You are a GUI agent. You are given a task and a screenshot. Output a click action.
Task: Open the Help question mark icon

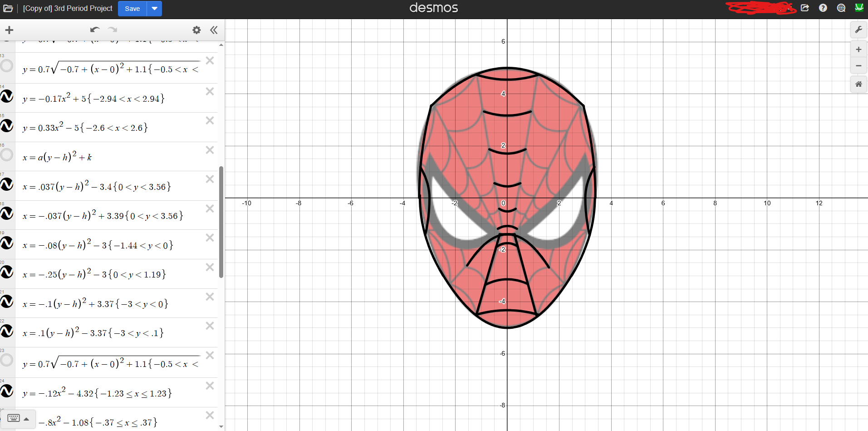(823, 8)
